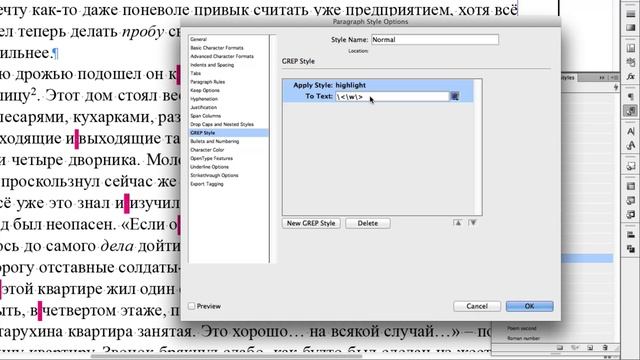Image resolution: width=640 pixels, height=360 pixels.
Task: Select Tabs category
Action: point(196,73)
